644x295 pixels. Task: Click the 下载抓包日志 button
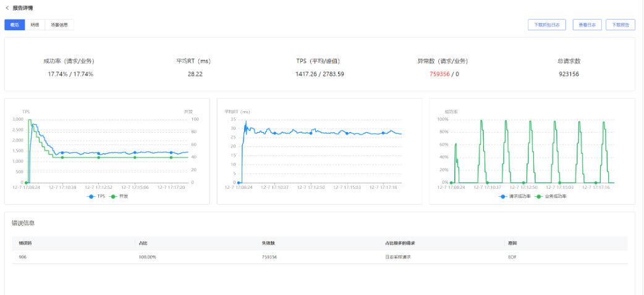click(x=547, y=25)
